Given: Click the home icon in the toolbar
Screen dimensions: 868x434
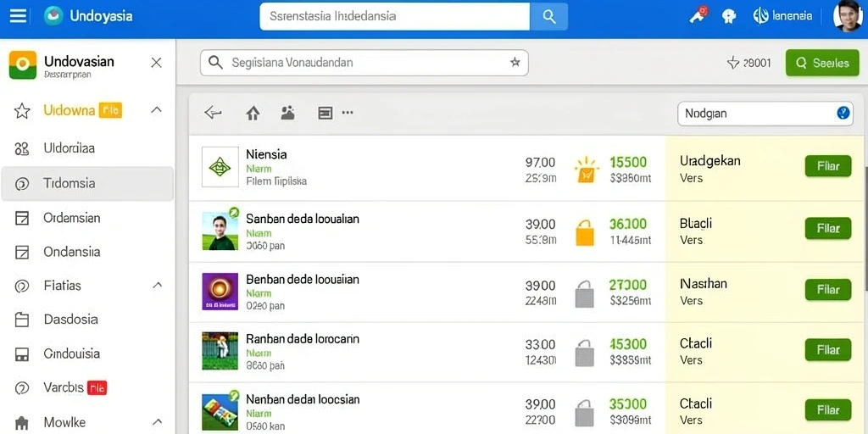Looking at the screenshot, I should click(253, 113).
